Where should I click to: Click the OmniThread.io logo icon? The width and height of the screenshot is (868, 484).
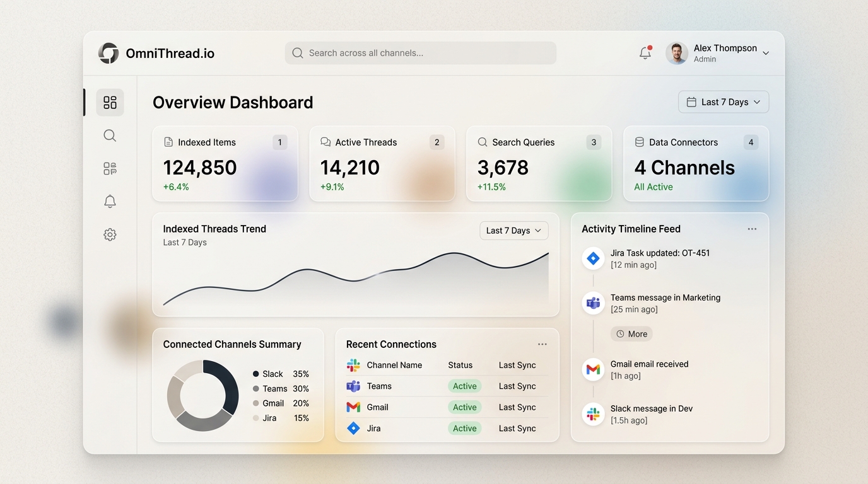point(108,53)
